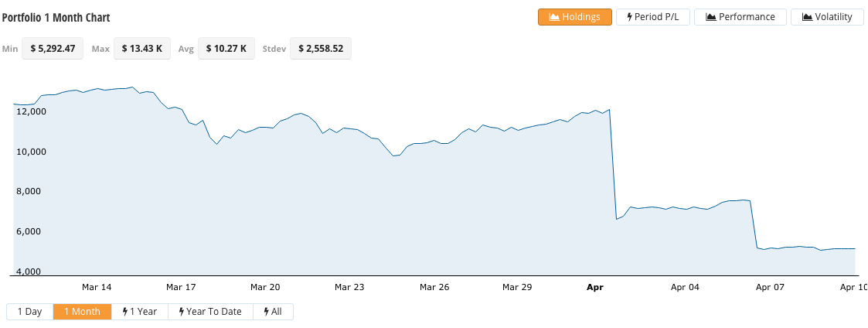Select the 1 Day range
Image resolution: width=868 pixels, height=328 pixels.
(30, 312)
